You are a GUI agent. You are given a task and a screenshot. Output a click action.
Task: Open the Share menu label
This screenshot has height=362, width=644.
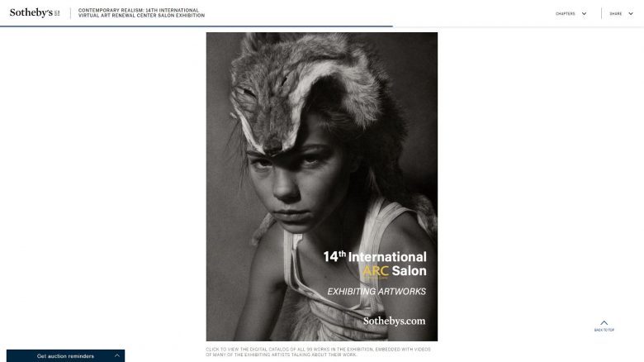point(616,13)
